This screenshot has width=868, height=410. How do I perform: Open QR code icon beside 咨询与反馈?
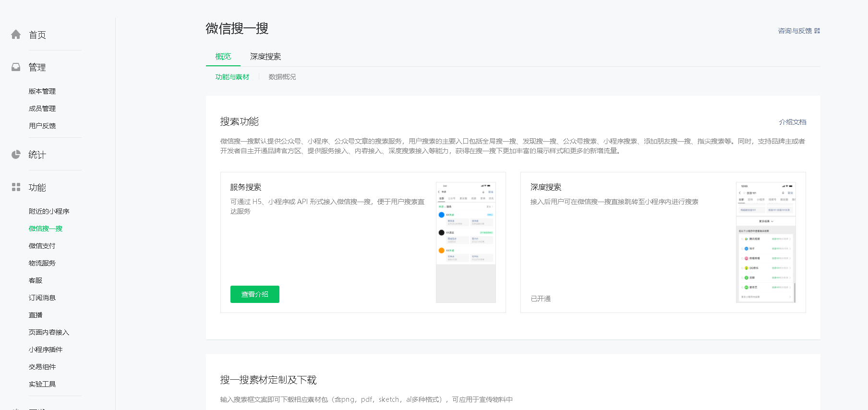pyautogui.click(x=817, y=31)
